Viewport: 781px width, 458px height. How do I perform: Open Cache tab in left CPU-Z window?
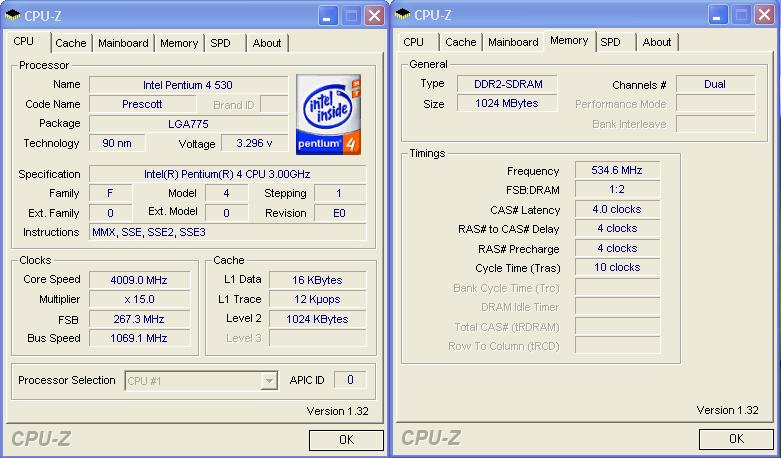click(71, 43)
